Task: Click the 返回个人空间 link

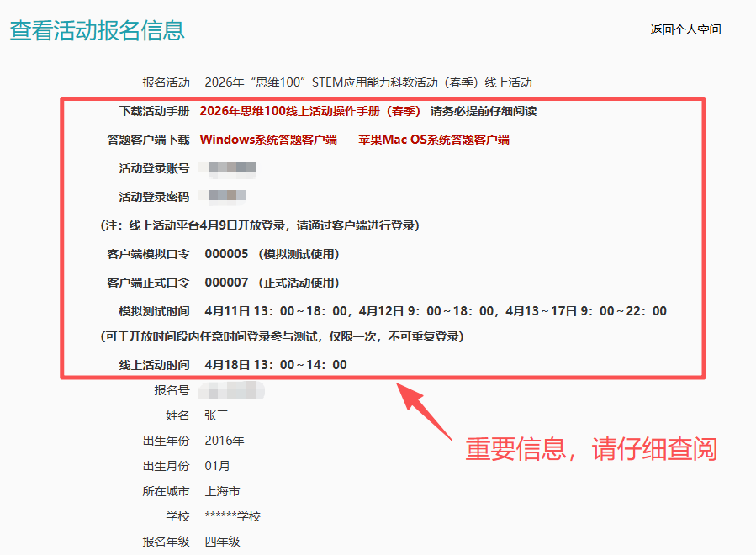Action: tap(685, 29)
